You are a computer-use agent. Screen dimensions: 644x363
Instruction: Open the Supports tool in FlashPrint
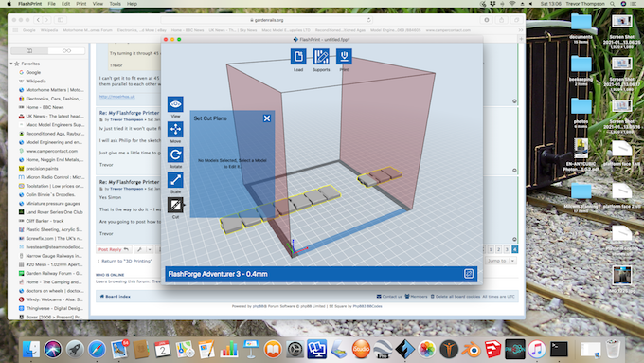pyautogui.click(x=321, y=56)
